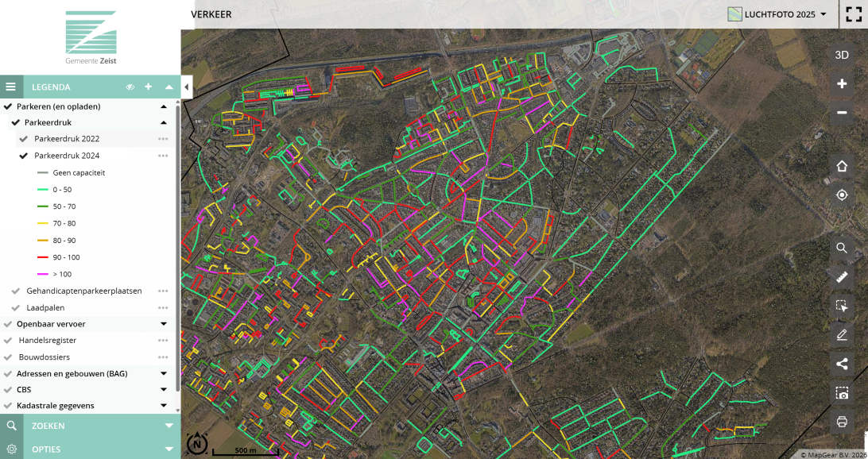Activate the ruler measure tool
Screen dimensions: 868x459
(842, 277)
